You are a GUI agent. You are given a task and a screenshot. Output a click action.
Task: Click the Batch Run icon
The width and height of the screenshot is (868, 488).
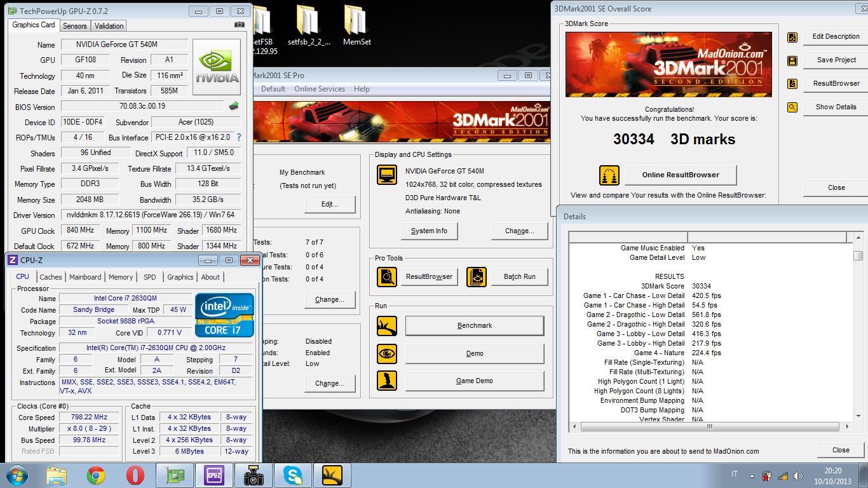coord(477,276)
